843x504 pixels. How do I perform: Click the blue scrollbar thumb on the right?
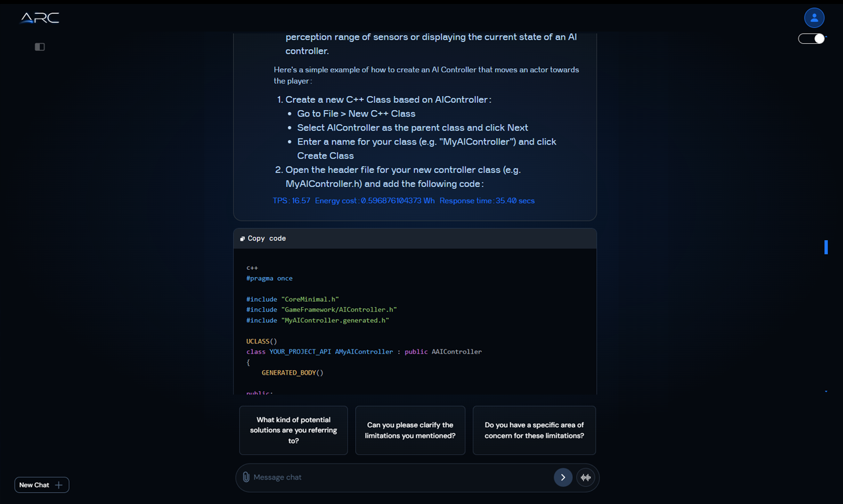(826, 247)
